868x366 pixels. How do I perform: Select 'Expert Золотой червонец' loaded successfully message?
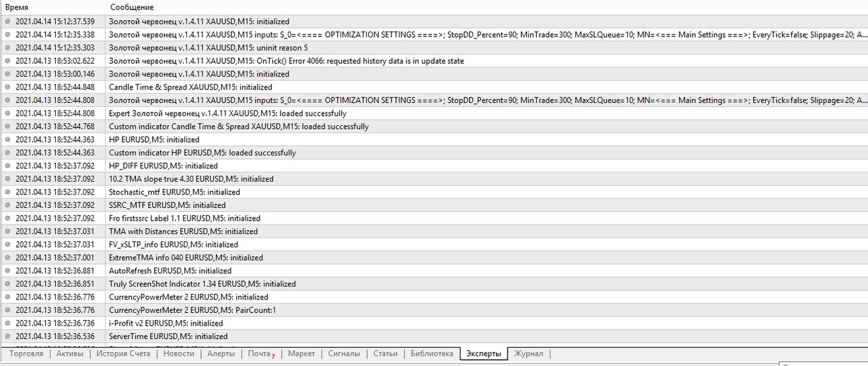pos(228,113)
